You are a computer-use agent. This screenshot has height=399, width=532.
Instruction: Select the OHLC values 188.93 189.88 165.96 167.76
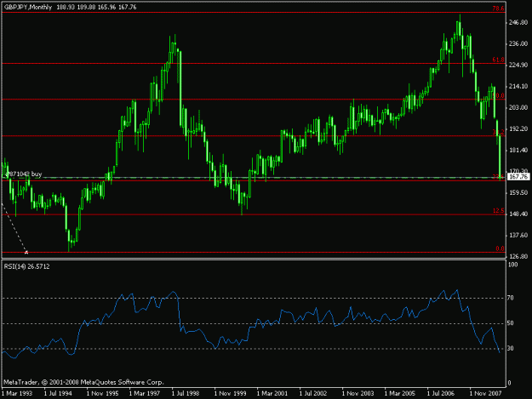[x=96, y=7]
